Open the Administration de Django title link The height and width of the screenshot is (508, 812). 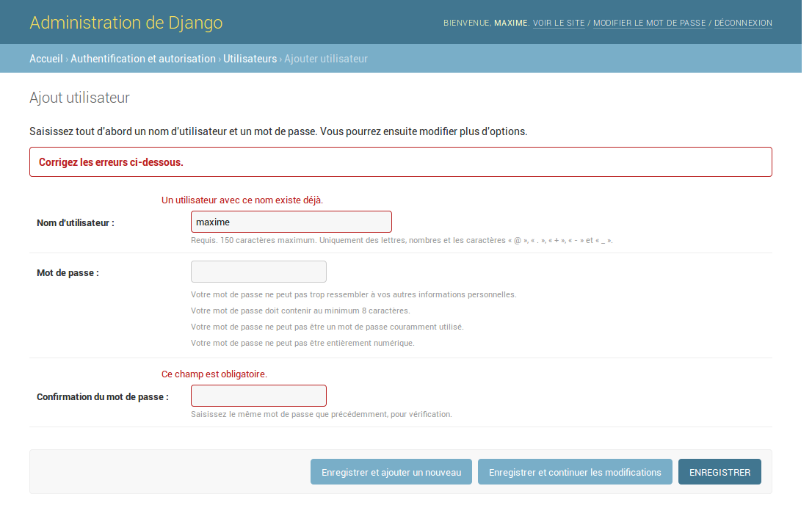(126, 23)
